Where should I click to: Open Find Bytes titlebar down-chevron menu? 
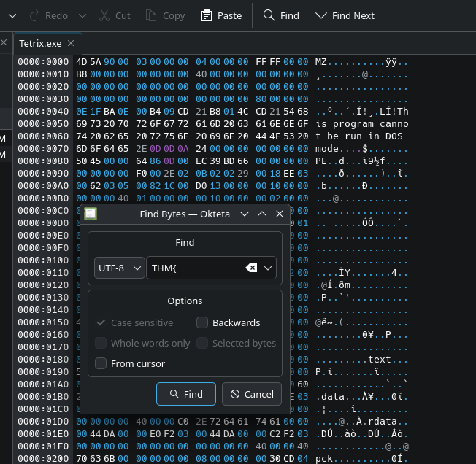[x=245, y=214]
